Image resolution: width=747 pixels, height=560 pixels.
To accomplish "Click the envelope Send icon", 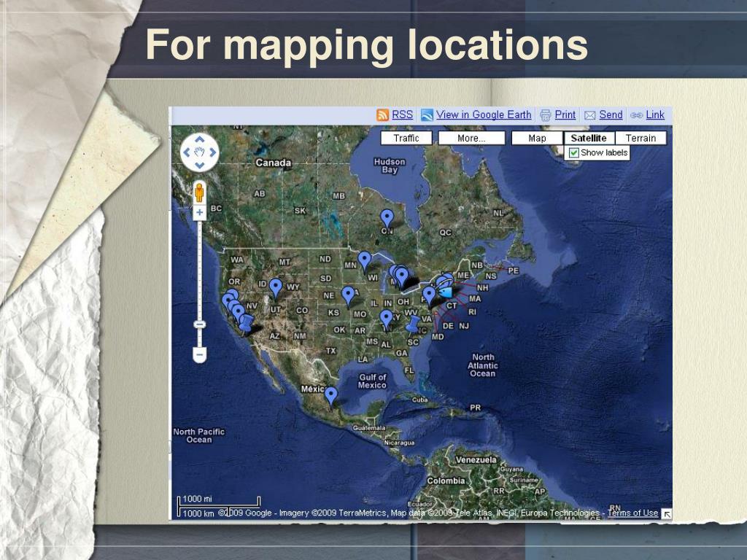I will coord(589,115).
